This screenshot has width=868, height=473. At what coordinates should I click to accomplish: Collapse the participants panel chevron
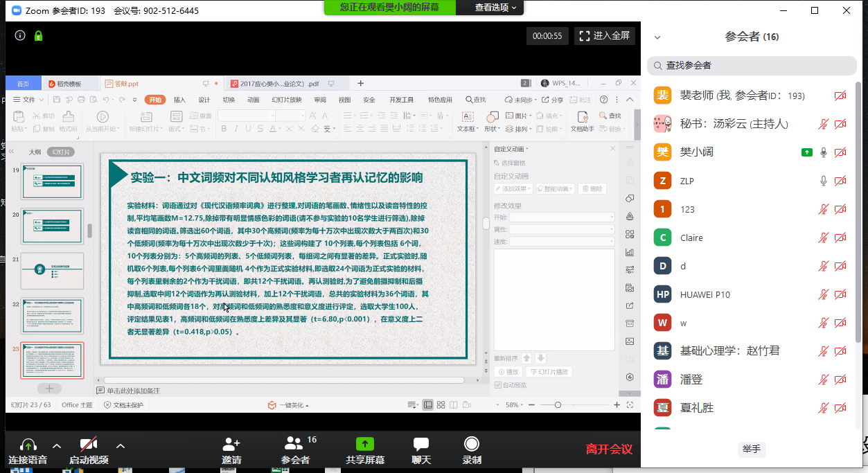657,37
